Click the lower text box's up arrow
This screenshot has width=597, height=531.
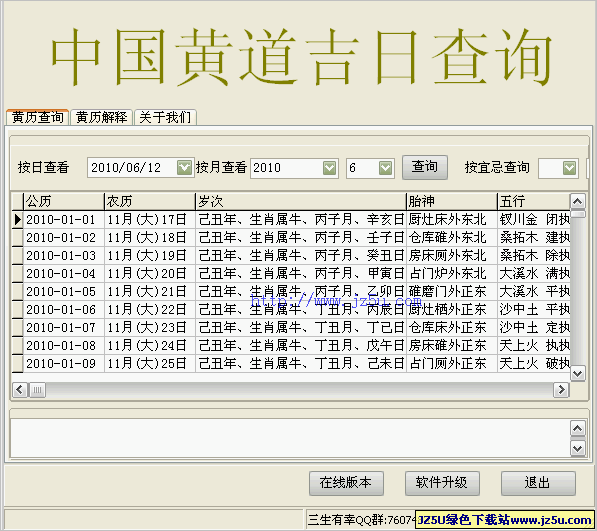point(578,429)
